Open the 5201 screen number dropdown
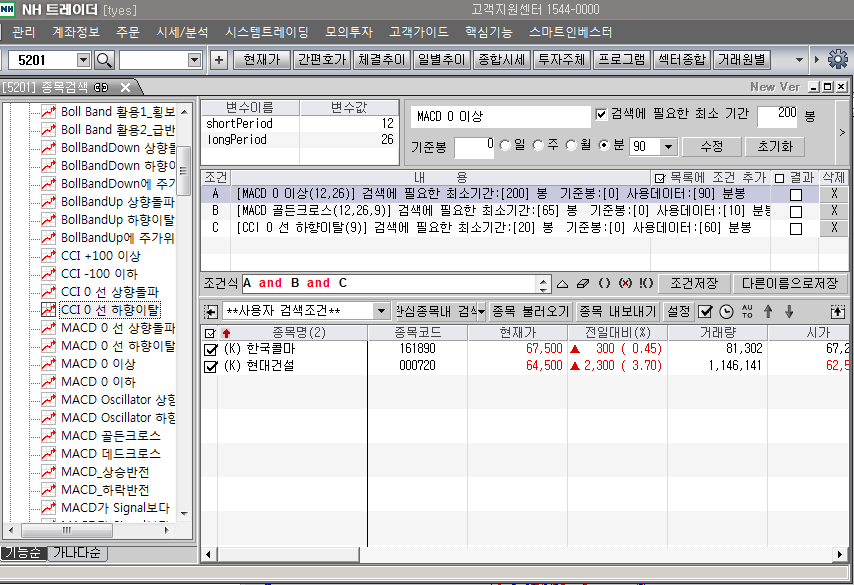The image size is (854, 585). coord(82,60)
